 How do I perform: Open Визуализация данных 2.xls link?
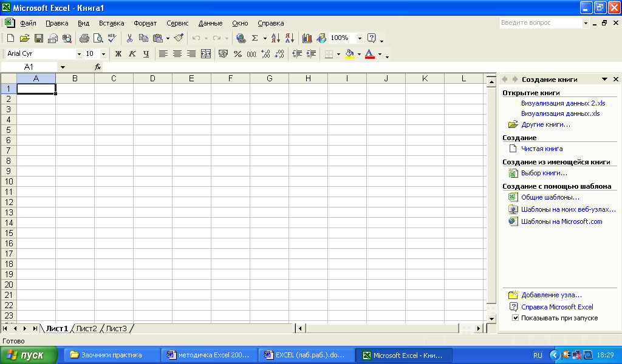[x=563, y=103]
